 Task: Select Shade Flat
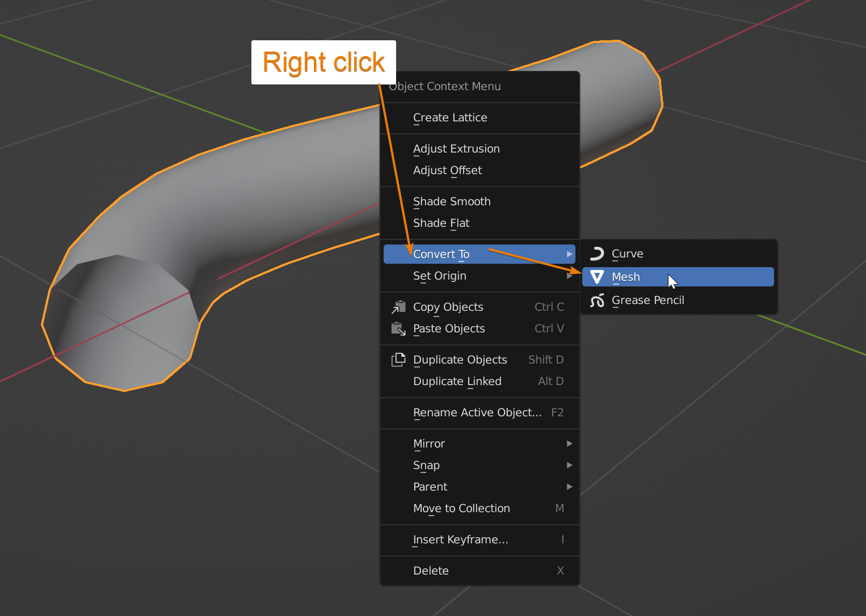[441, 223]
